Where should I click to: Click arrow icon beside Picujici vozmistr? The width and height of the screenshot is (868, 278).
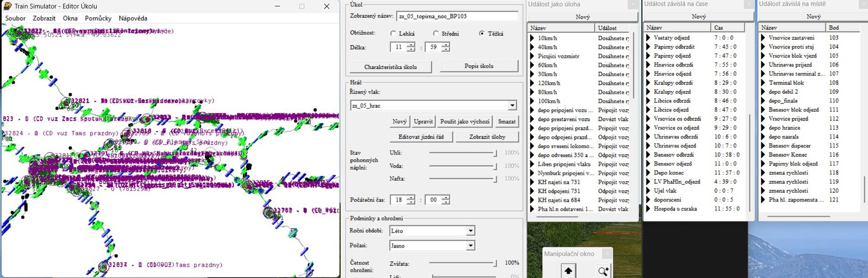click(532, 56)
